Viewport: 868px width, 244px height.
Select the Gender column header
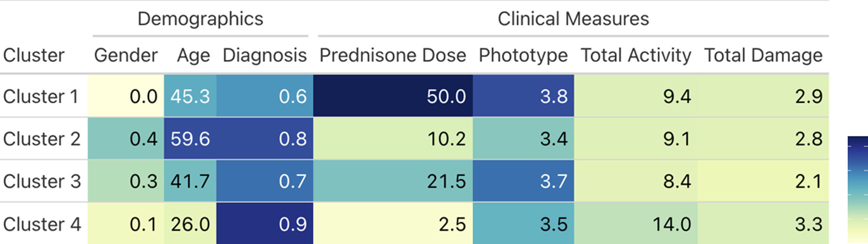126,55
